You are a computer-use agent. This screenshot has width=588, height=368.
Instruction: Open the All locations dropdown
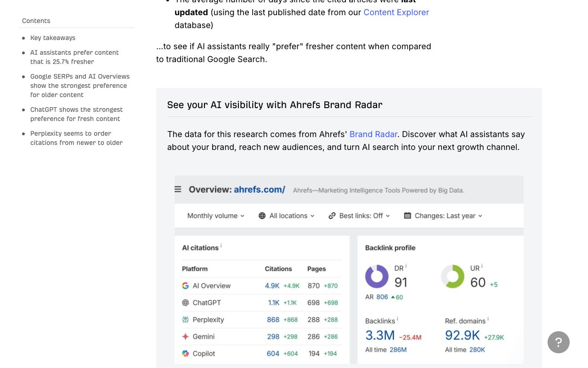[287, 216]
